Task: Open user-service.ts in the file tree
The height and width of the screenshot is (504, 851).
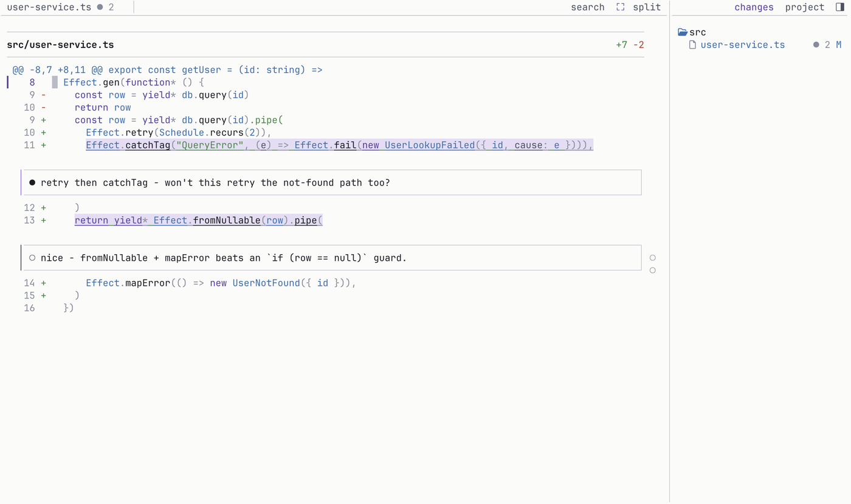Action: pos(743,45)
